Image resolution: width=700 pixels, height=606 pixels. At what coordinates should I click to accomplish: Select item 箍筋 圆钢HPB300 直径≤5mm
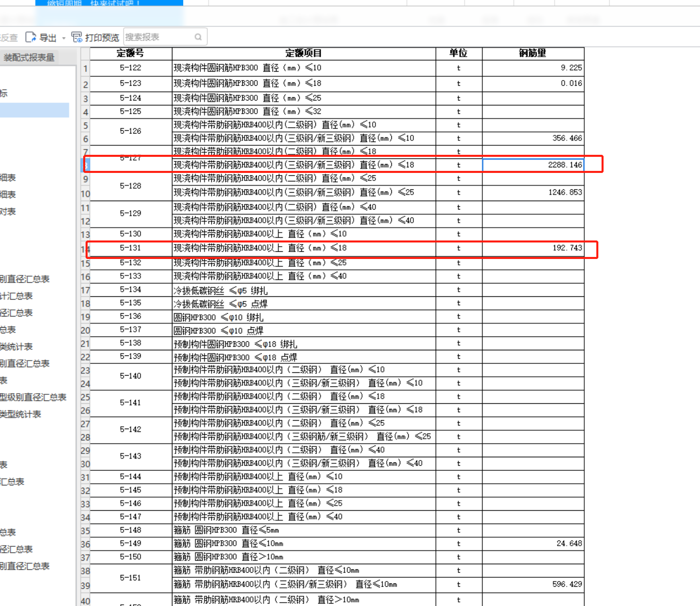(304, 530)
